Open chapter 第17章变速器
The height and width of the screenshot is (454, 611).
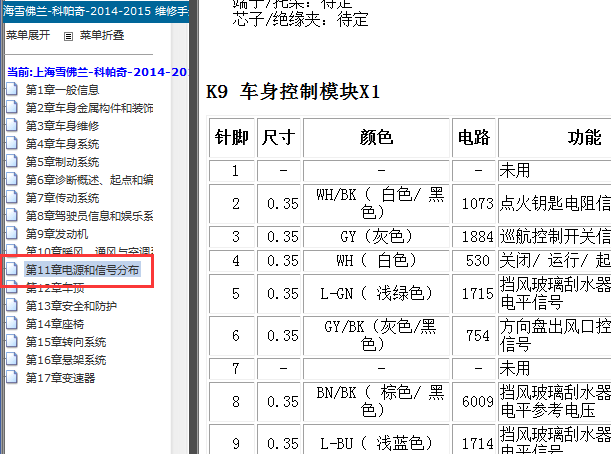(x=60, y=378)
